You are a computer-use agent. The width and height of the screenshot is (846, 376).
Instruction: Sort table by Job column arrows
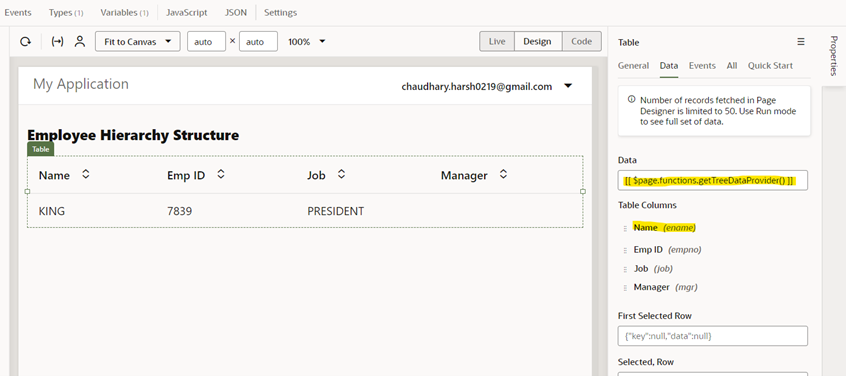(341, 174)
